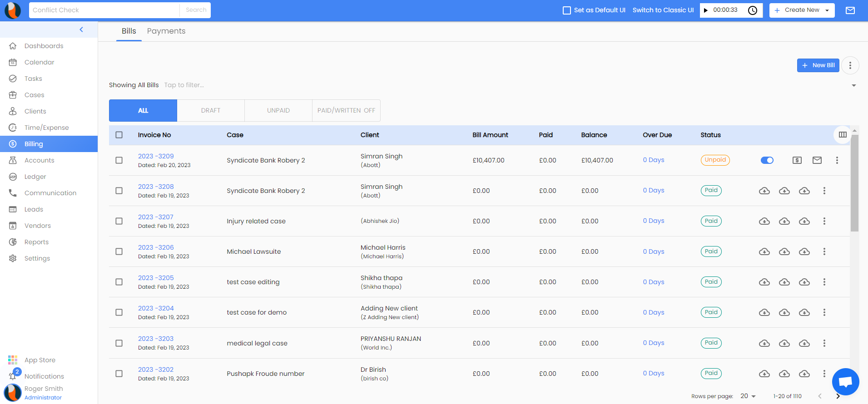Filter bills by the UNPAID tab
Screen dimensions: 868x404
[278, 110]
